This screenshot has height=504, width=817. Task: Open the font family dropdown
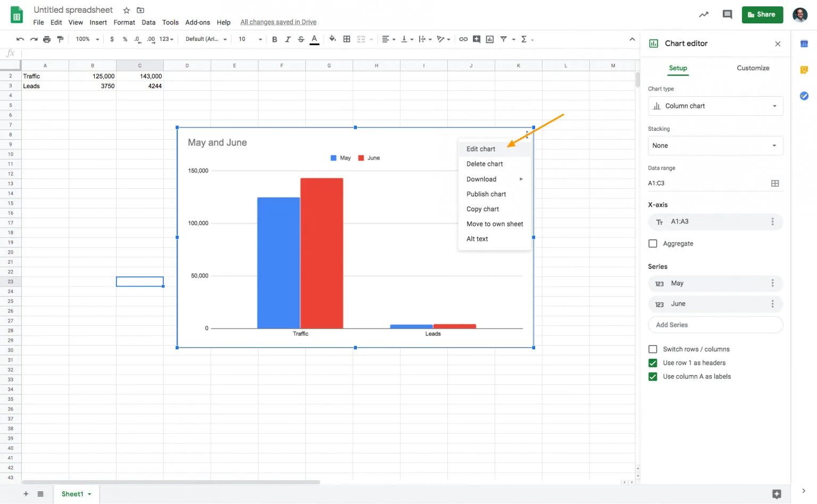coord(206,39)
